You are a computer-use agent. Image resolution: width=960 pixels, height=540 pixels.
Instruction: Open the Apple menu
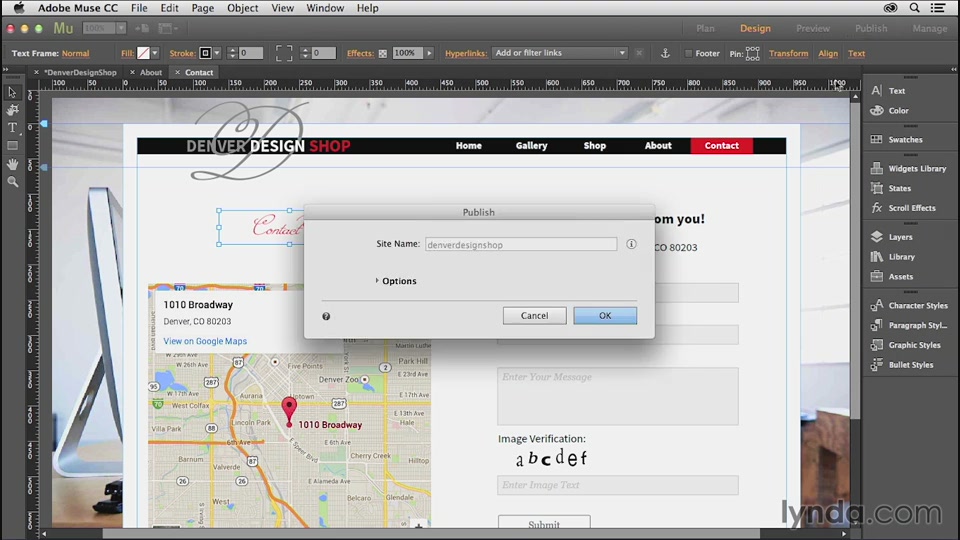coord(19,8)
